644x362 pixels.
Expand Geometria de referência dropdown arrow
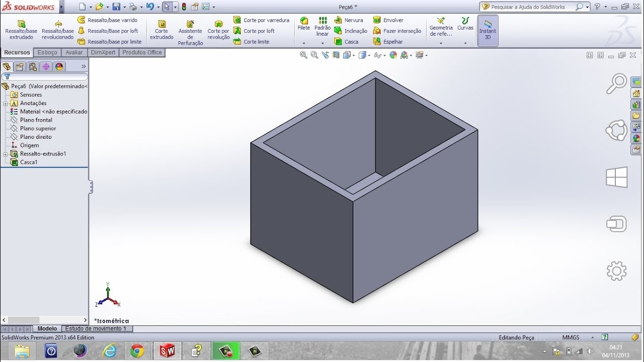pyautogui.click(x=441, y=43)
